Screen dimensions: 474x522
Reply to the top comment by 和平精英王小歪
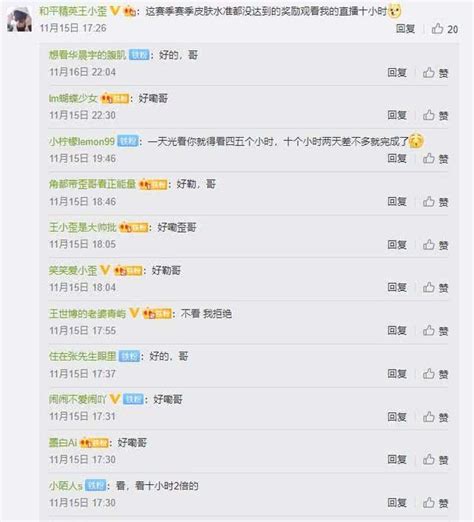click(405, 29)
